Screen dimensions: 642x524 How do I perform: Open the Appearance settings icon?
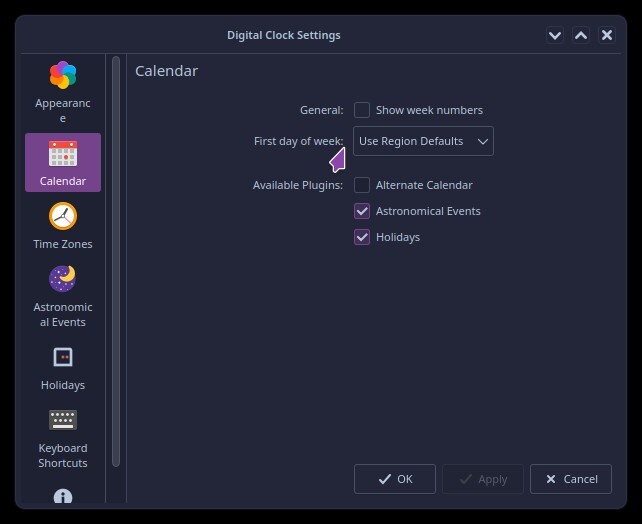pos(63,75)
